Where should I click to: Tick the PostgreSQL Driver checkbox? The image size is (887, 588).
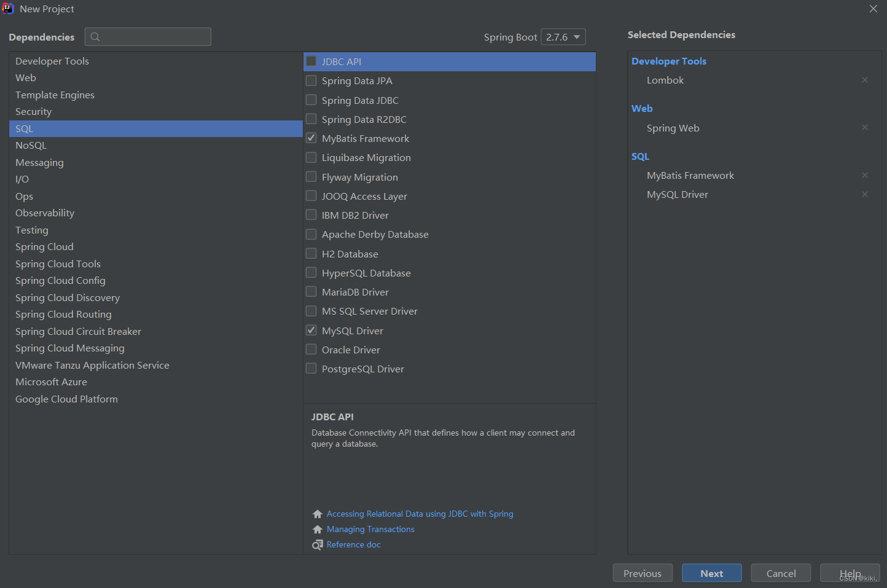point(311,369)
